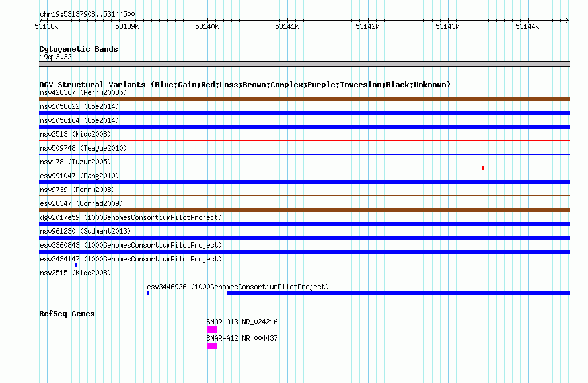Click the nsv1056164 (Coe2014) label
Screen dimensions: 588x383
(x=79, y=120)
